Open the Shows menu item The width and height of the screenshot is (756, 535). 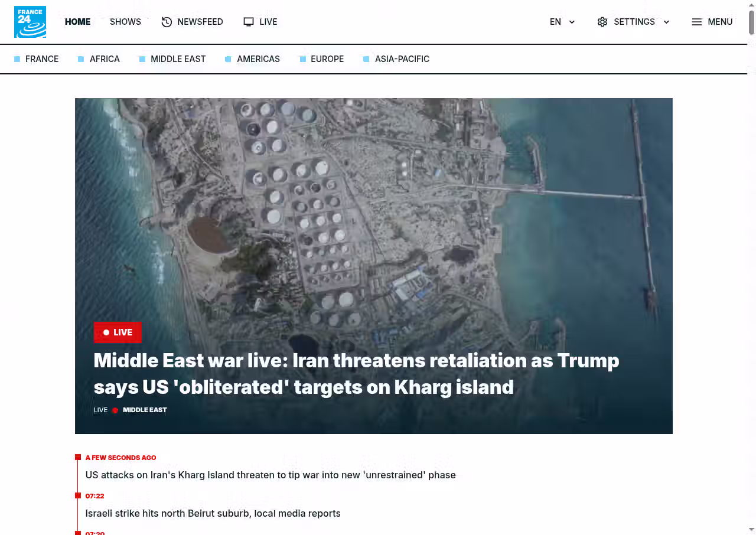pyautogui.click(x=125, y=22)
